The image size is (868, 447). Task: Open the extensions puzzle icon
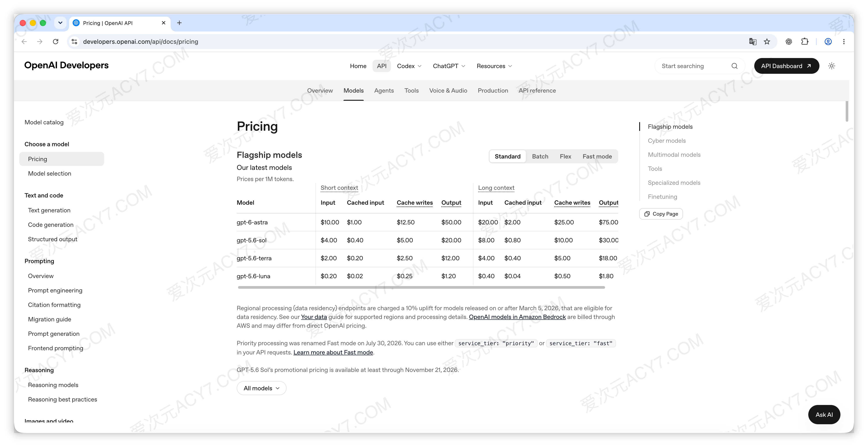805,41
